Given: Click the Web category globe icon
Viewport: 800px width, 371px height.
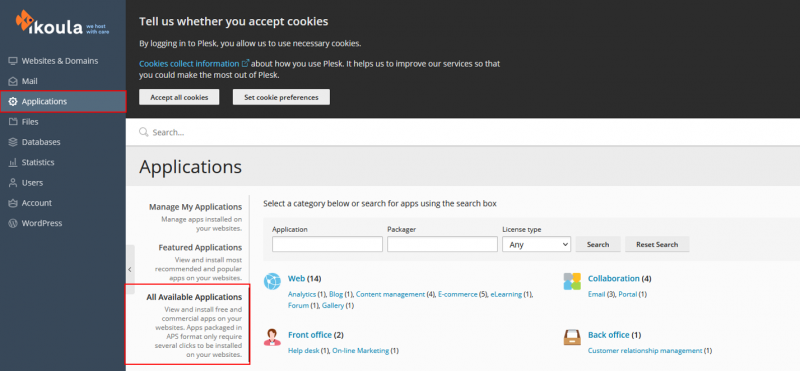Looking at the screenshot, I should click(x=272, y=281).
